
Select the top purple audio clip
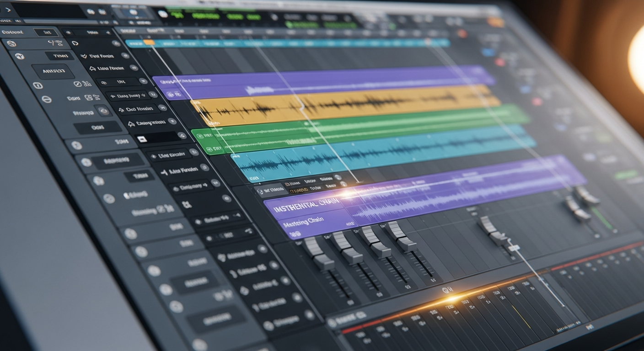point(323,82)
